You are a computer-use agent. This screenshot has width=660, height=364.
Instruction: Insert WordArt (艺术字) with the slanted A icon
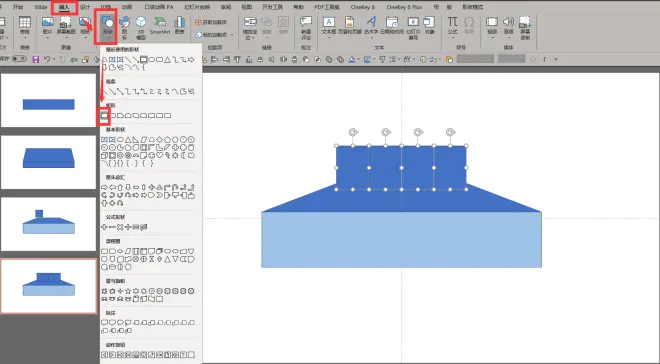(371, 26)
